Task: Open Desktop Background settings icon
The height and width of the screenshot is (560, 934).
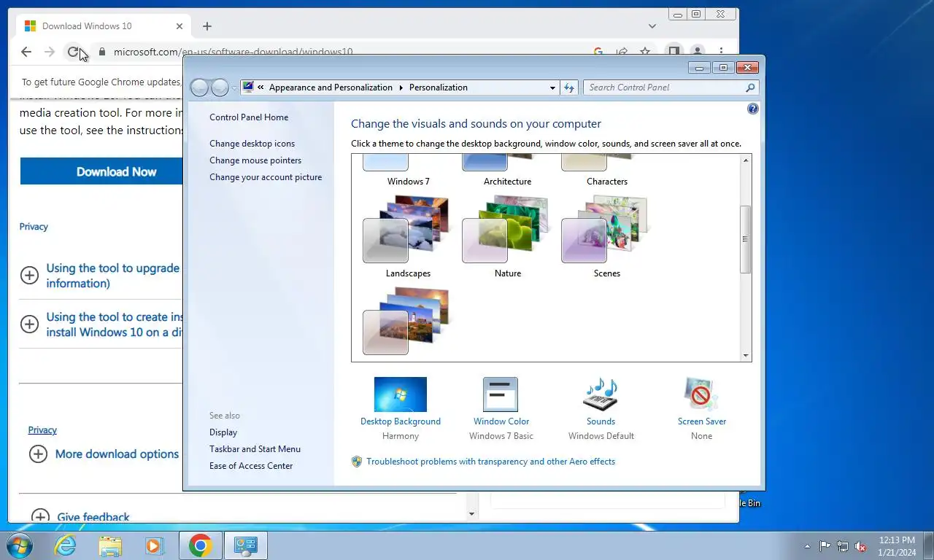Action: pyautogui.click(x=401, y=394)
